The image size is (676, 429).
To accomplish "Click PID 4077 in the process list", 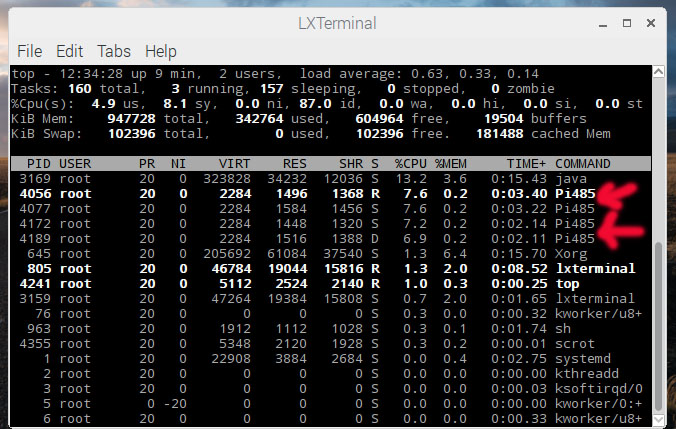I will point(35,209).
